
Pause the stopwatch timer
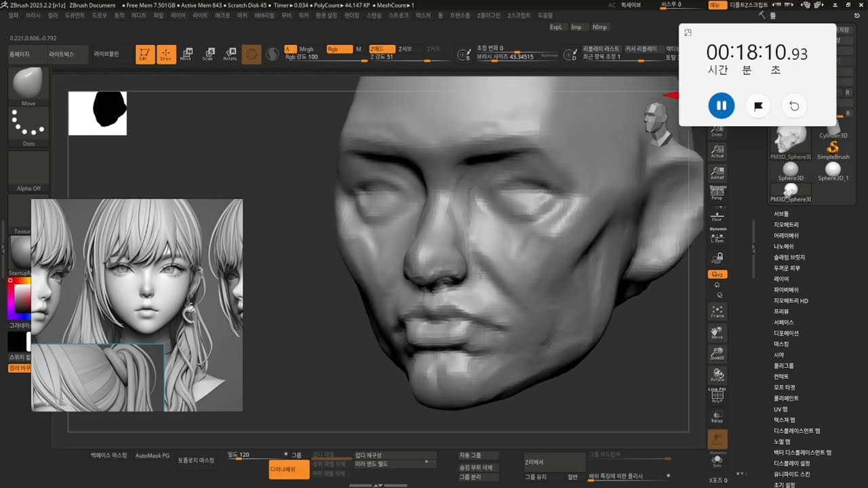click(722, 106)
